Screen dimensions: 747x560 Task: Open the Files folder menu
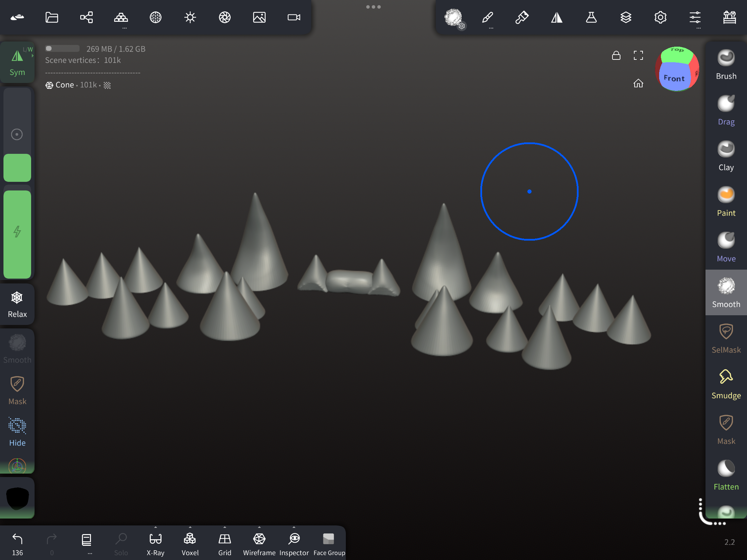click(x=52, y=17)
